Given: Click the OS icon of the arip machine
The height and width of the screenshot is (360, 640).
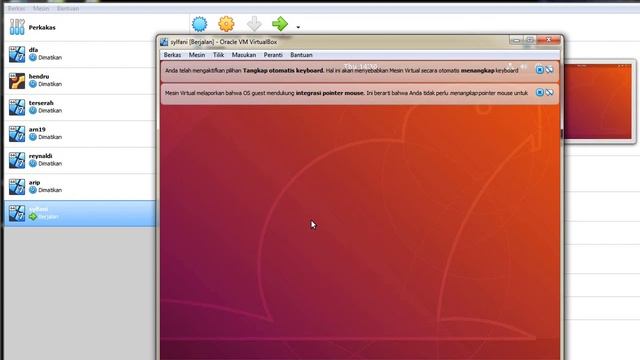Looking at the screenshot, I should 17,187.
